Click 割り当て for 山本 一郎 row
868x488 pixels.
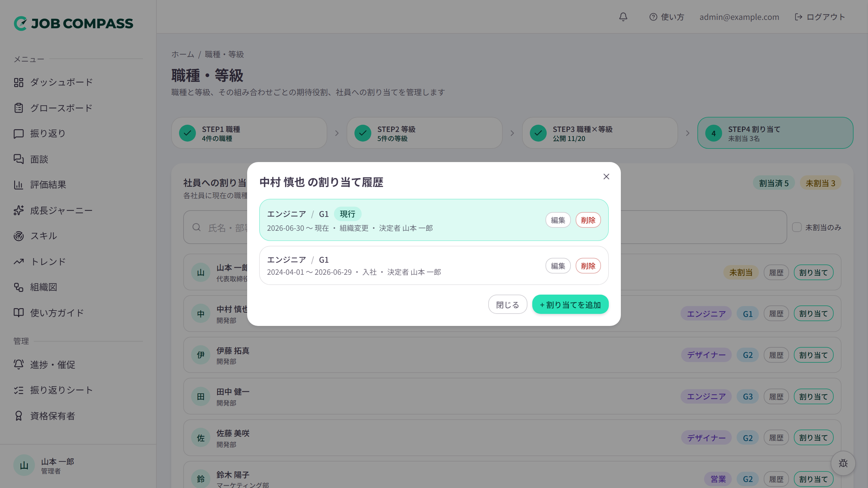(x=813, y=272)
